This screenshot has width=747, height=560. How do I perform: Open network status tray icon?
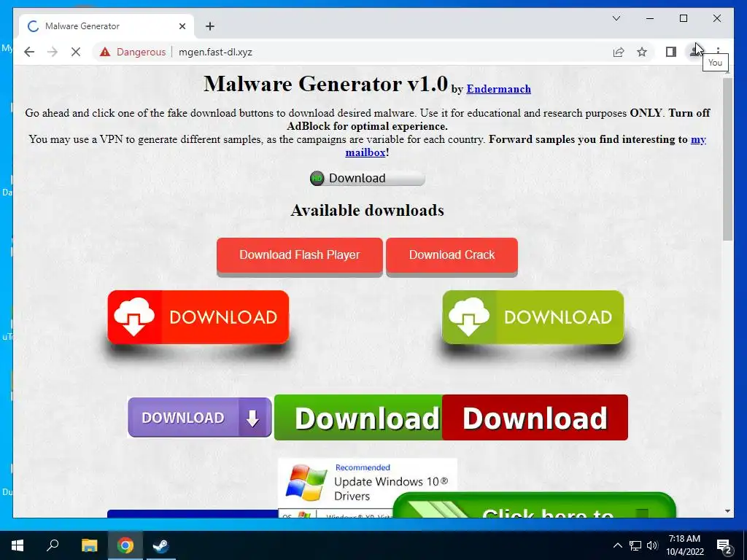coord(635,545)
